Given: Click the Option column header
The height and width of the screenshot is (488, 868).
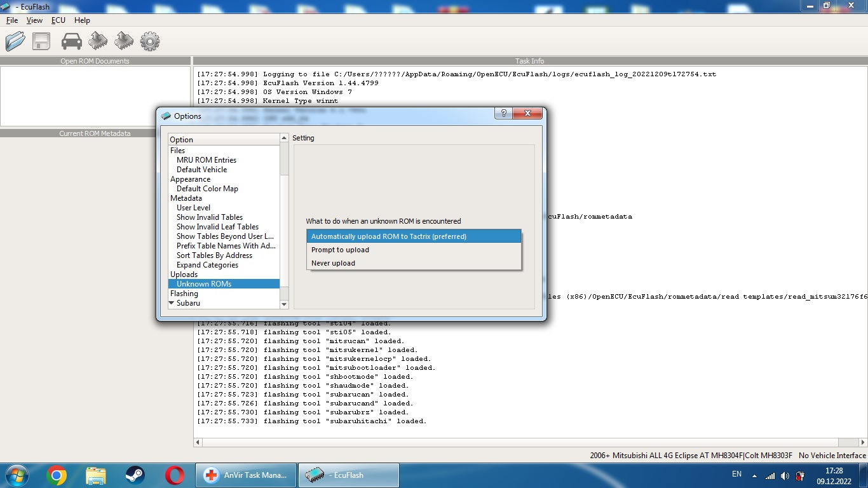Looking at the screenshot, I should point(224,140).
